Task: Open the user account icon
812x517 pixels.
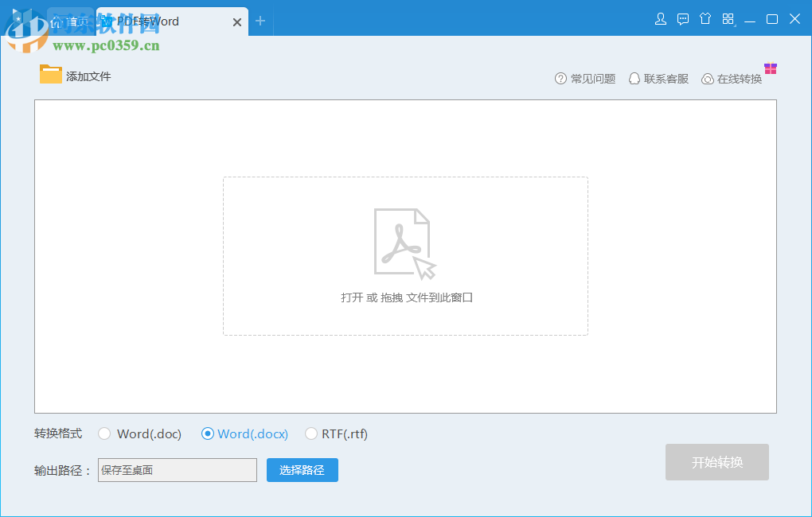Action: tap(661, 18)
